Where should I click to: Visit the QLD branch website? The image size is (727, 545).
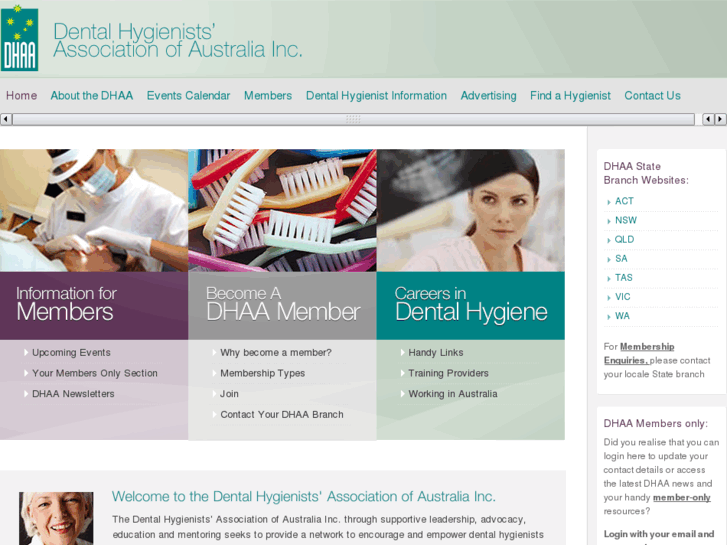coord(625,239)
